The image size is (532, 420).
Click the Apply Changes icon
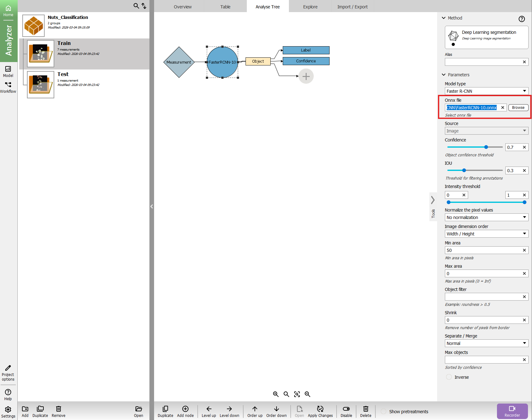pyautogui.click(x=320, y=409)
